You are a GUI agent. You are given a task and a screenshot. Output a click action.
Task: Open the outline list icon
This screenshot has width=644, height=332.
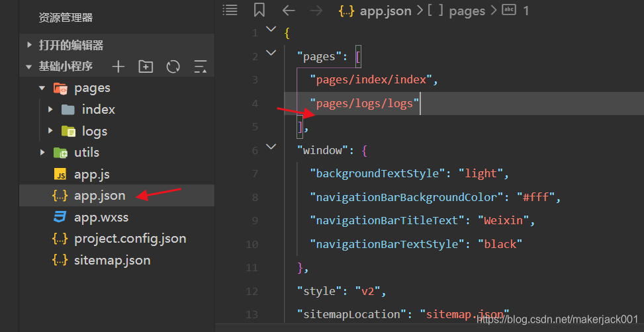click(230, 11)
